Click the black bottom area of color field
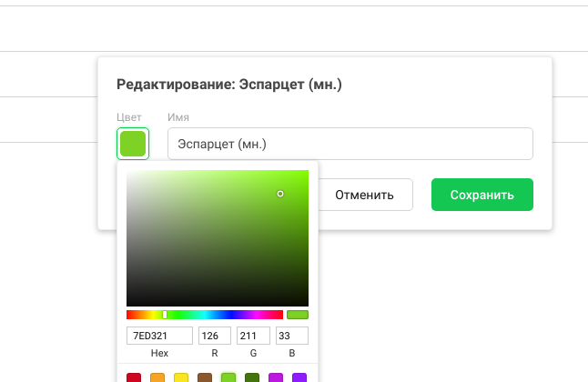The width and height of the screenshot is (588, 382). 218,298
